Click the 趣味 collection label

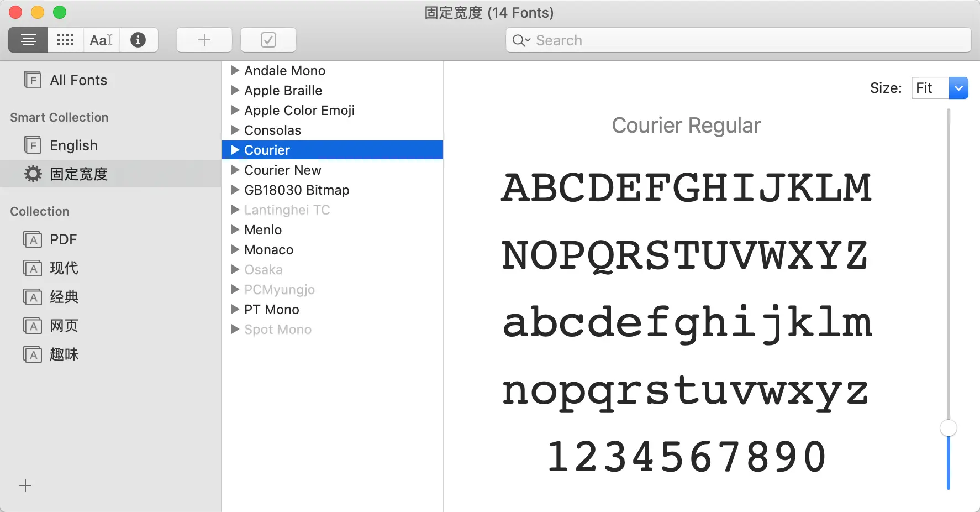64,354
